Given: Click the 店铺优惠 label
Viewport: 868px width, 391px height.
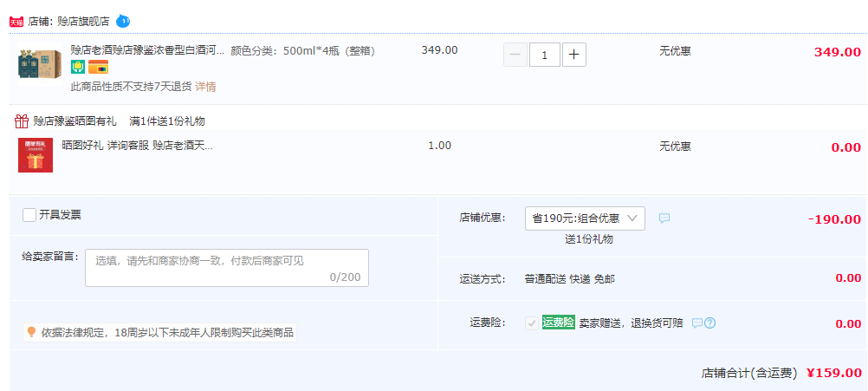Looking at the screenshot, I should (483, 218).
